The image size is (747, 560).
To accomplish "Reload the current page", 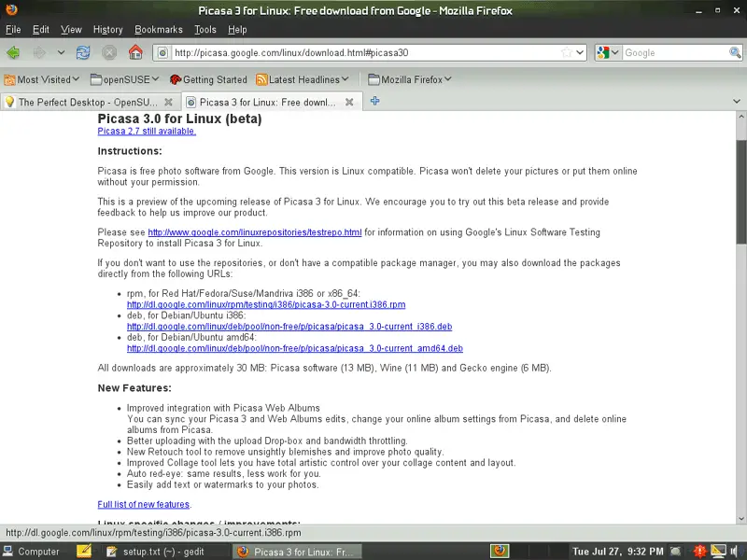I will [83, 52].
